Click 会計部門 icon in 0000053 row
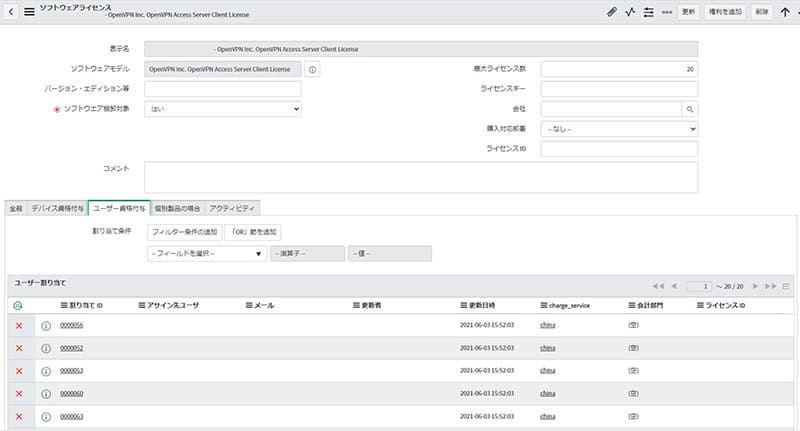800x431 pixels. [x=633, y=371]
